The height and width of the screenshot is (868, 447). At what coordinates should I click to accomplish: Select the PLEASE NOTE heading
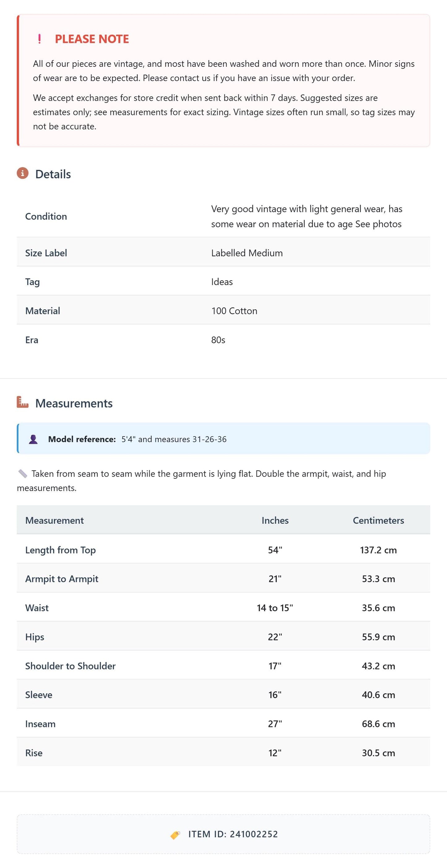(92, 39)
